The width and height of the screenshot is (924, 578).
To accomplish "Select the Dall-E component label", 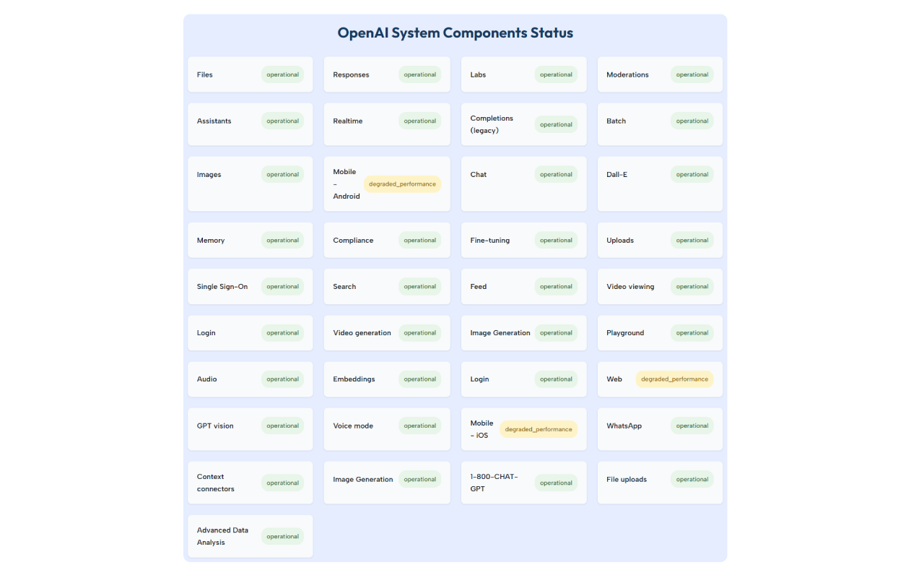I will click(616, 175).
